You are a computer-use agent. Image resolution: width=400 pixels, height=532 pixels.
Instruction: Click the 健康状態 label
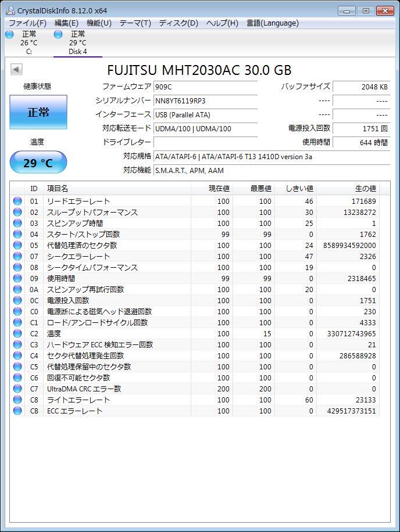(37, 87)
